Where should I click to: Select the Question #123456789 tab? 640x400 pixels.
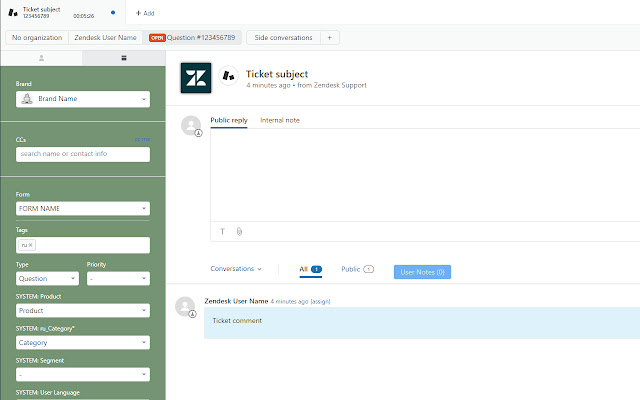tap(192, 38)
